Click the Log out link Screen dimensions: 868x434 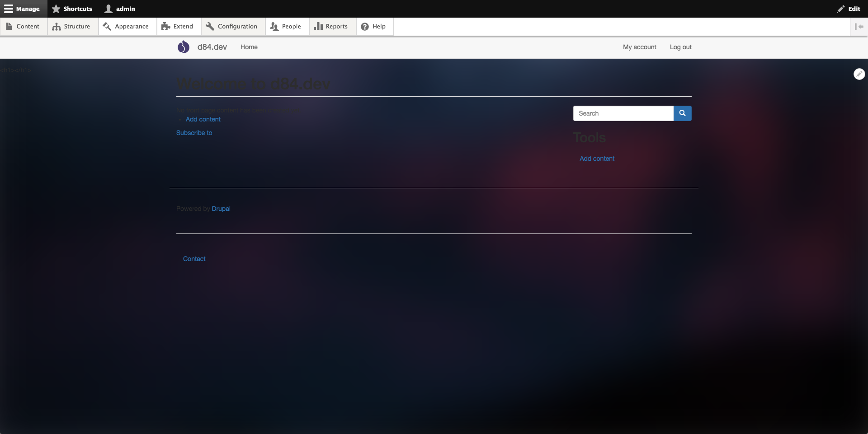tap(680, 47)
